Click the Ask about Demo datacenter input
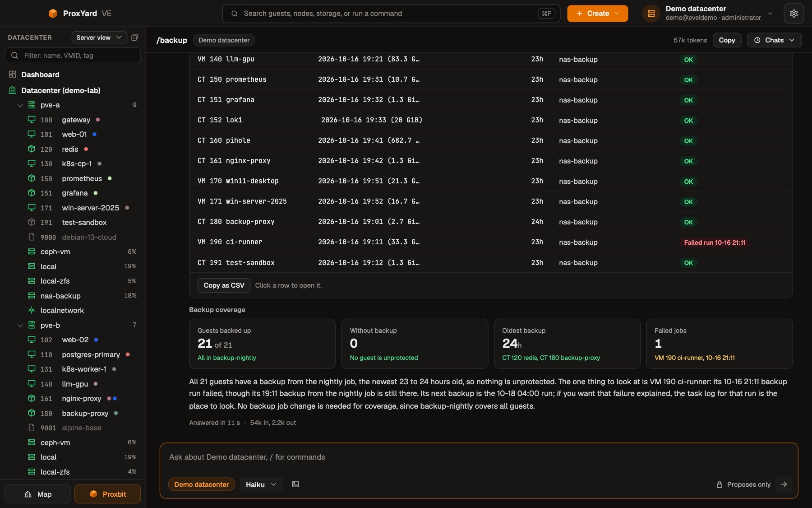Screen dimensions: 812x508 coord(479,457)
